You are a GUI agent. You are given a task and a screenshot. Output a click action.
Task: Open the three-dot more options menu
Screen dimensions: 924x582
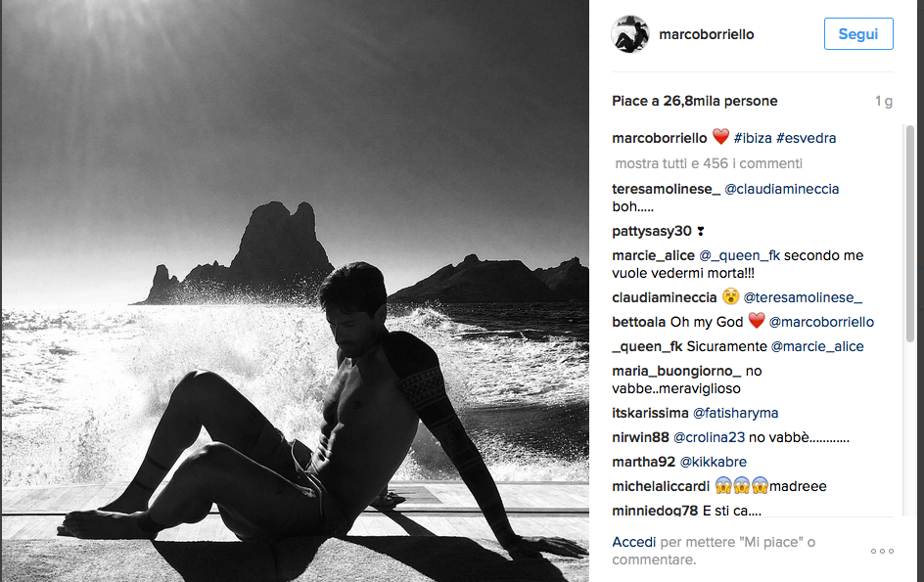(882, 551)
